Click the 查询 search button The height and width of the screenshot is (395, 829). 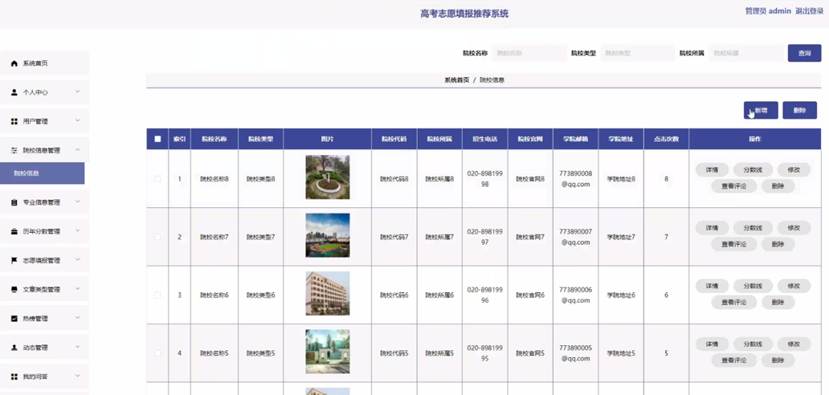pyautogui.click(x=804, y=53)
